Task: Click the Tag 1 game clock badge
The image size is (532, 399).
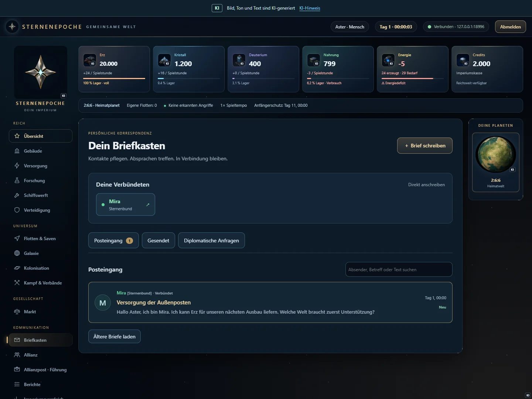Action: click(396, 27)
